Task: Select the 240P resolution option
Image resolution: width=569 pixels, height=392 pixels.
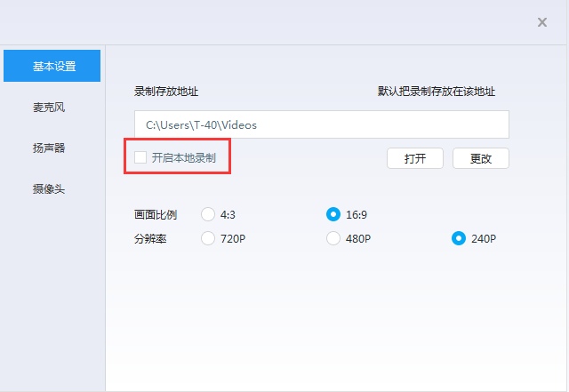Action: click(x=459, y=238)
